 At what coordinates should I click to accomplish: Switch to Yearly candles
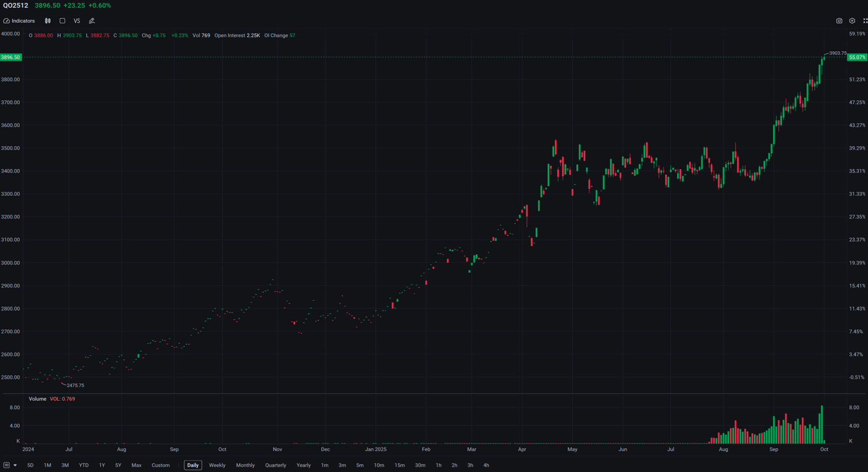304,466
